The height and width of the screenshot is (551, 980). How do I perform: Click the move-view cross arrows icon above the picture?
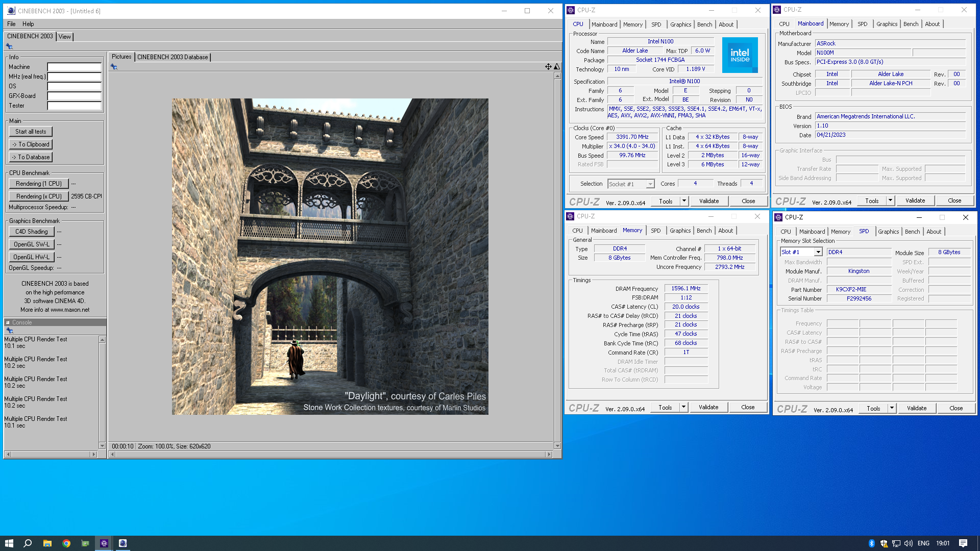pyautogui.click(x=548, y=66)
